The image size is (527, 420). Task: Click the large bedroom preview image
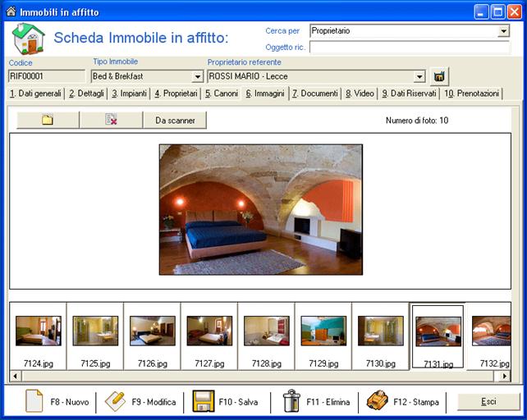point(261,210)
